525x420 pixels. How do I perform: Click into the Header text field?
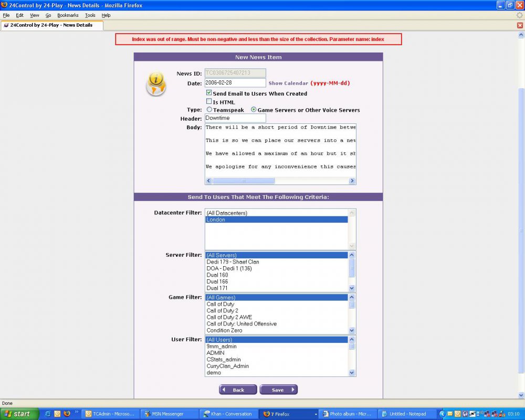click(235, 118)
